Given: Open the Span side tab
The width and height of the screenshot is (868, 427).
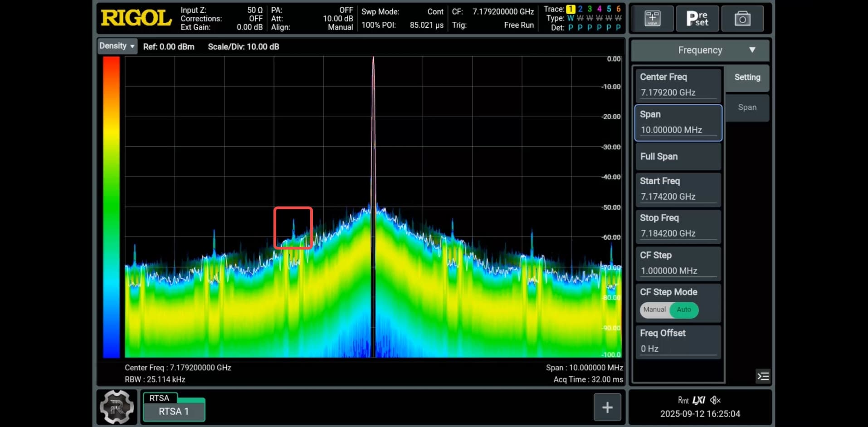Looking at the screenshot, I should click(747, 108).
